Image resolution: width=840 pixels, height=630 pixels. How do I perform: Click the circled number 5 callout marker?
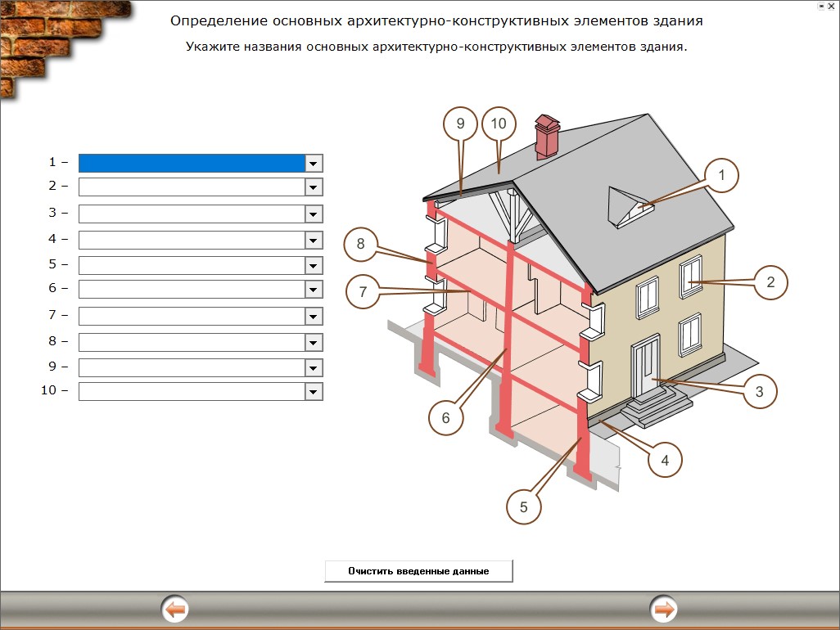524,506
